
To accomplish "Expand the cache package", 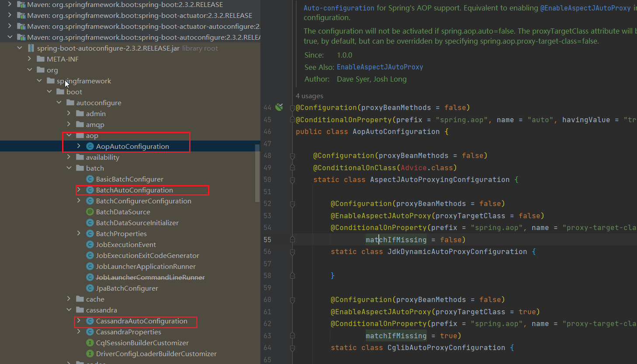I will (69, 299).
